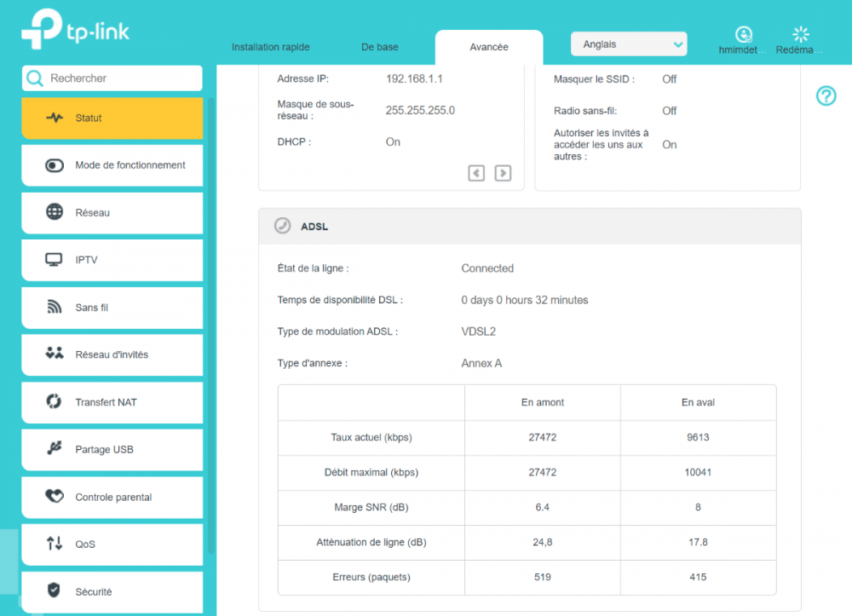The width and height of the screenshot is (852, 616).
Task: Open Controle parental section
Action: [x=112, y=498]
